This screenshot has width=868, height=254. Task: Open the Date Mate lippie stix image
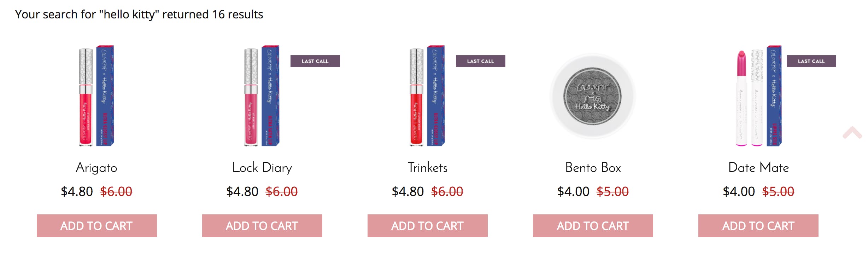[758, 96]
